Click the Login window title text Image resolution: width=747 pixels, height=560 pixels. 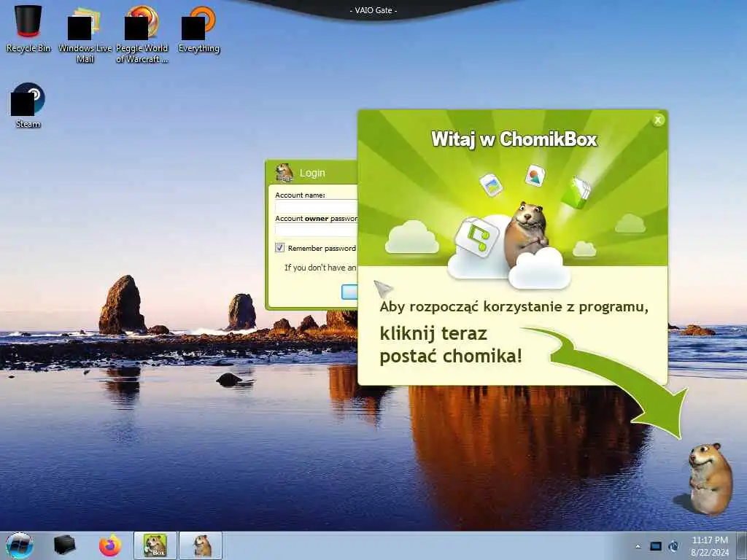[312, 173]
